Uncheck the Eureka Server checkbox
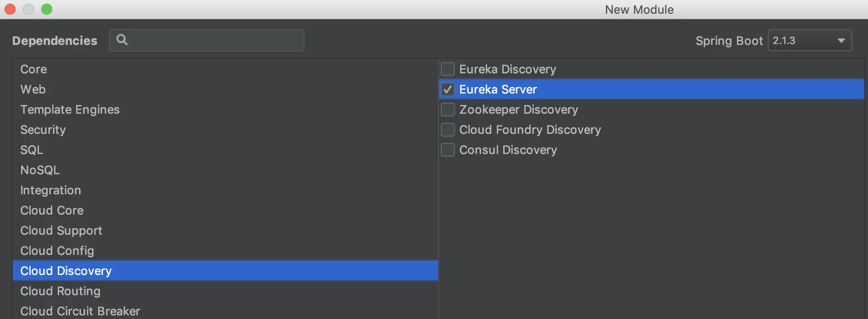This screenshot has width=868, height=319. 448,89
